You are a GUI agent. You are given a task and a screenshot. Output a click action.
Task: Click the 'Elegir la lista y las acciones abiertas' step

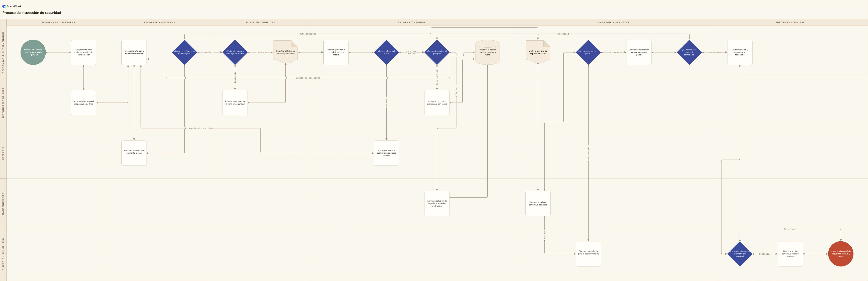[x=83, y=52]
